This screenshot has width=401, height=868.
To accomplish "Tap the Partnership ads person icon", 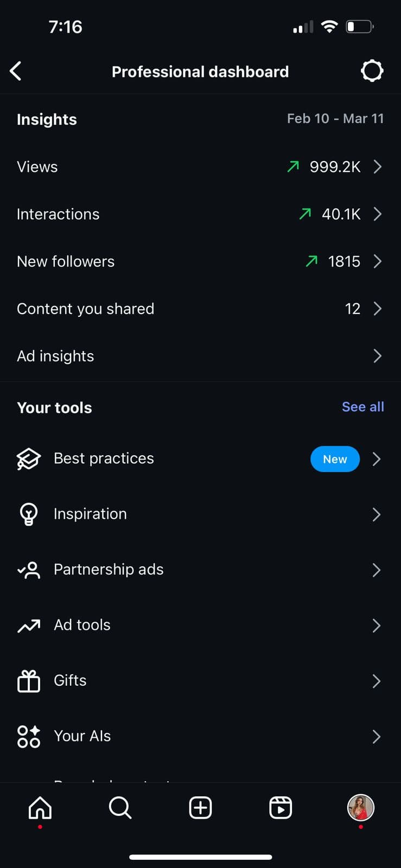I will coord(29,570).
